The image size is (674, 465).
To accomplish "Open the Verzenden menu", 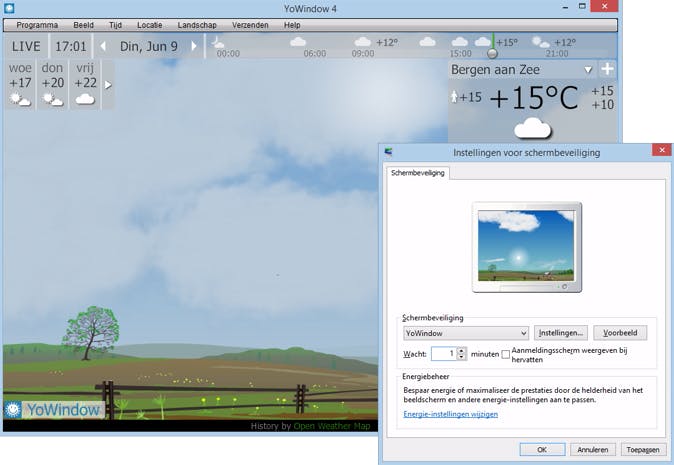I will coord(250,25).
